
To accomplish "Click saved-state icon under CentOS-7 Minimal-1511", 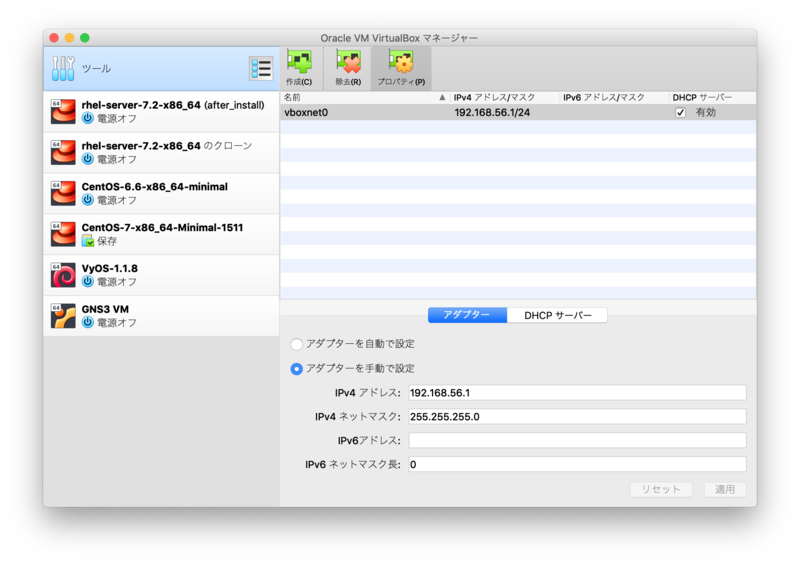I will pos(88,240).
